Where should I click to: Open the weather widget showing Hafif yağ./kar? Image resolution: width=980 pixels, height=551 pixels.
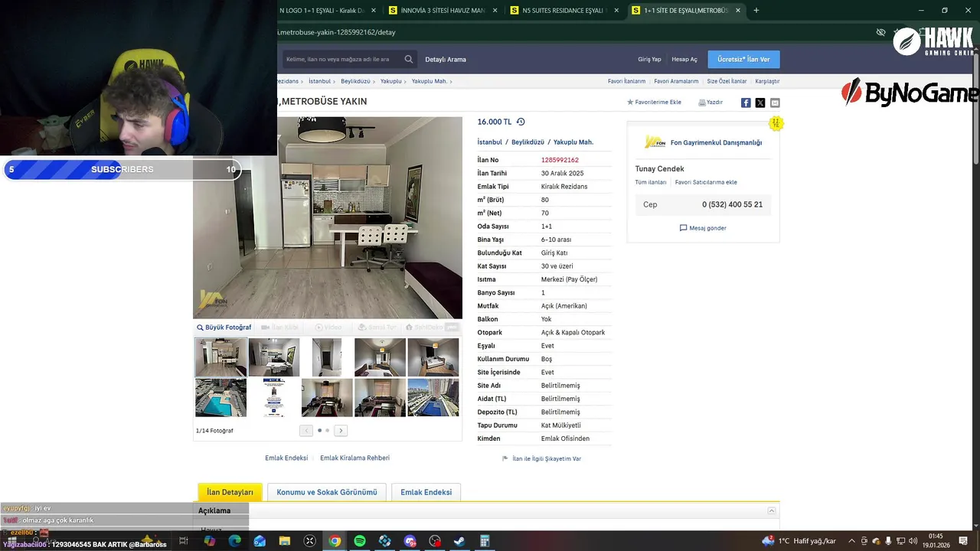pos(799,541)
